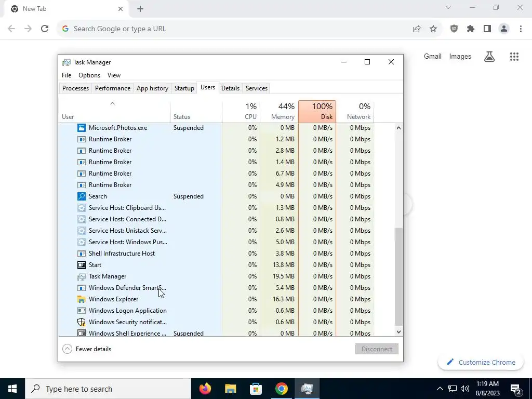
Task: Collapse Task Manager with Fewer details
Action: point(87,349)
